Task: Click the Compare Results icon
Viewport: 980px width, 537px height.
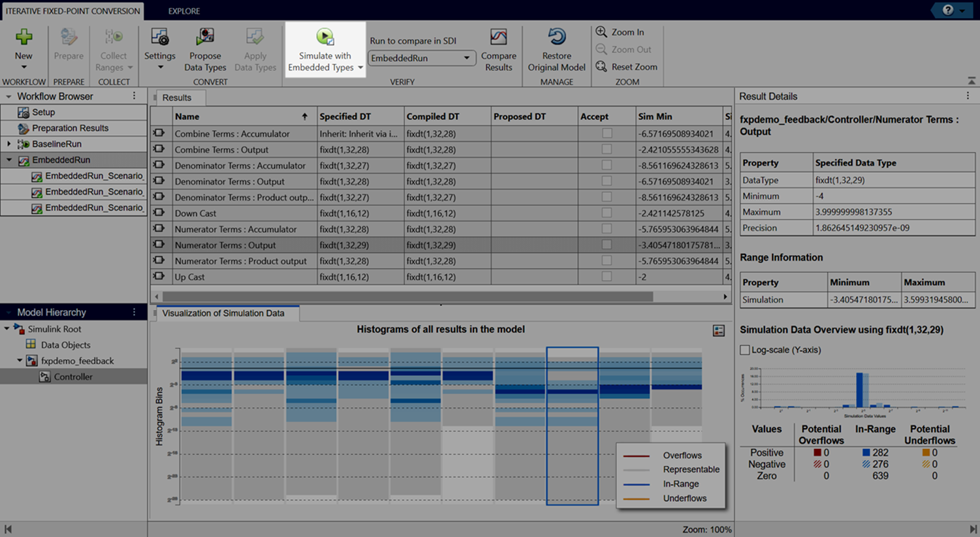Action: [498, 38]
